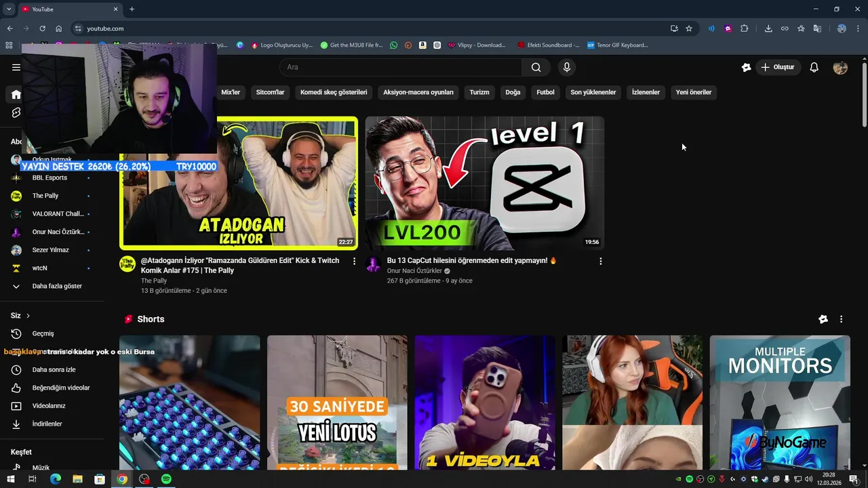
Task: Select the Mix'ler filter chip
Action: (x=231, y=92)
